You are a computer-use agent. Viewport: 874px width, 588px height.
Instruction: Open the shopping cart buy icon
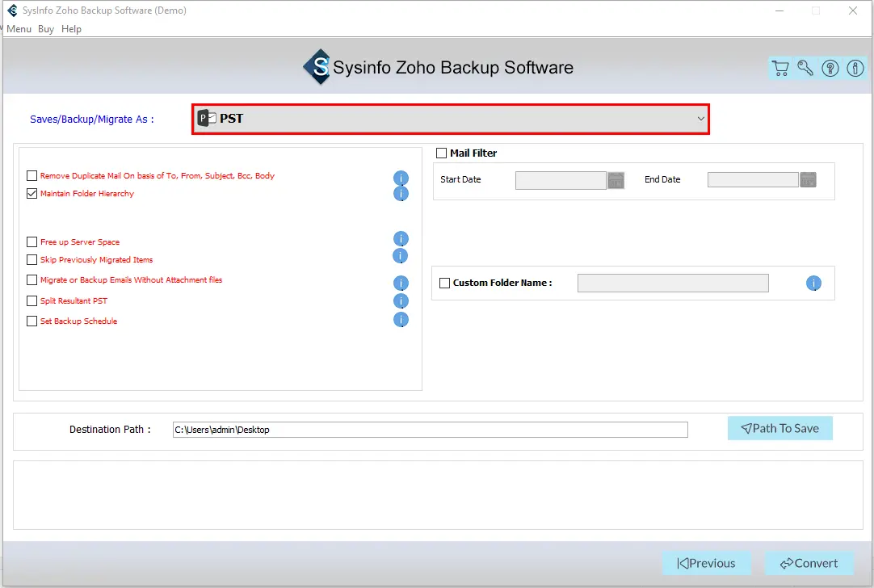coord(780,68)
